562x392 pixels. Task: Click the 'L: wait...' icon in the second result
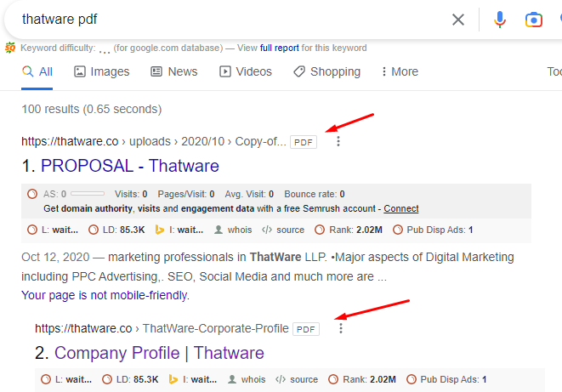(46, 379)
